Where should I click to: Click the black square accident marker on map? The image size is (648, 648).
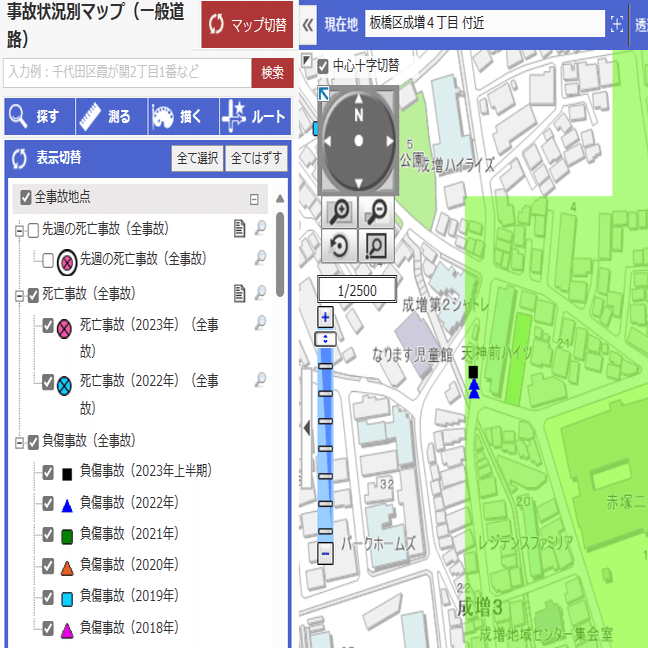(x=473, y=372)
